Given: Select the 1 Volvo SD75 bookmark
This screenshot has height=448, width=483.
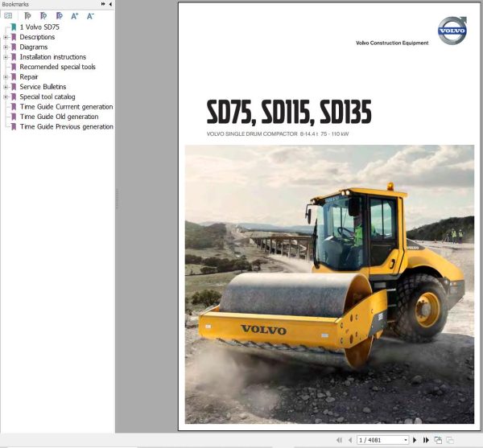Looking at the screenshot, I should point(39,27).
